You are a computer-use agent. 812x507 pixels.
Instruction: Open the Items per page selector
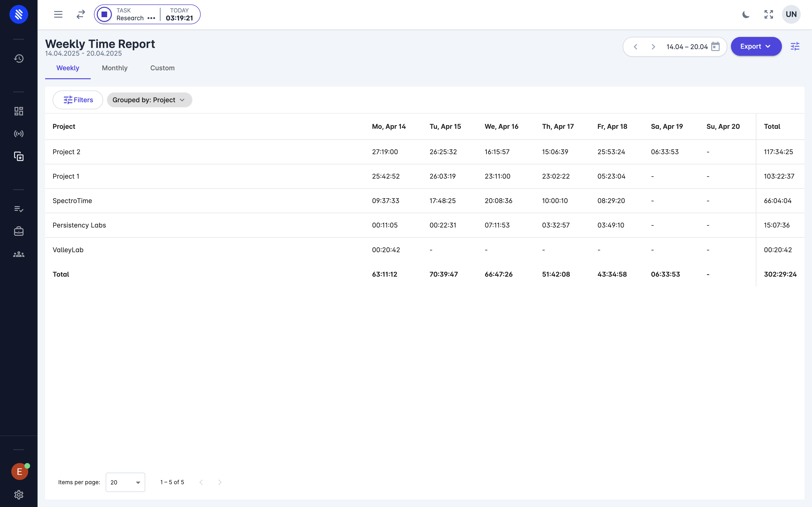click(125, 482)
